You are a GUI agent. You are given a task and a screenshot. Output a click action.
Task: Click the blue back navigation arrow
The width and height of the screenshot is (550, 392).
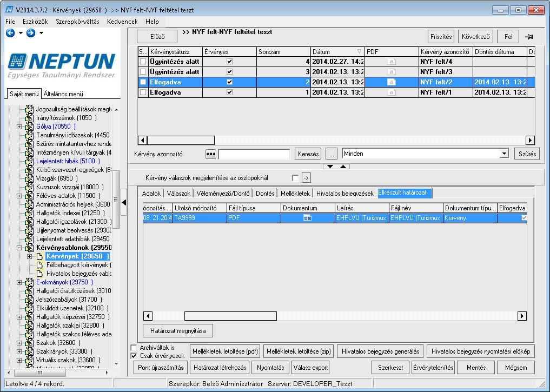coord(10,33)
